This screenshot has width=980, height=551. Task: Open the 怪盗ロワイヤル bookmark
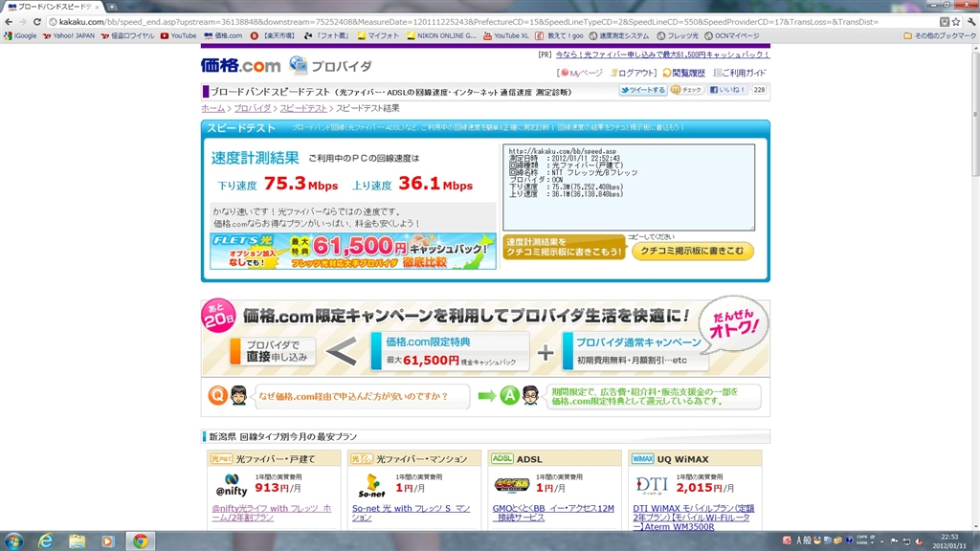click(x=127, y=35)
